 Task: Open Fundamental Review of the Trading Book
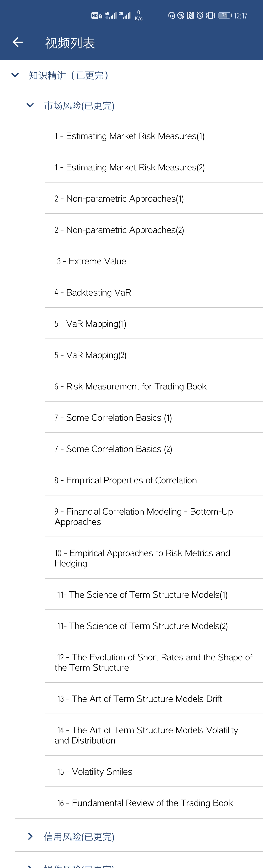(154, 803)
